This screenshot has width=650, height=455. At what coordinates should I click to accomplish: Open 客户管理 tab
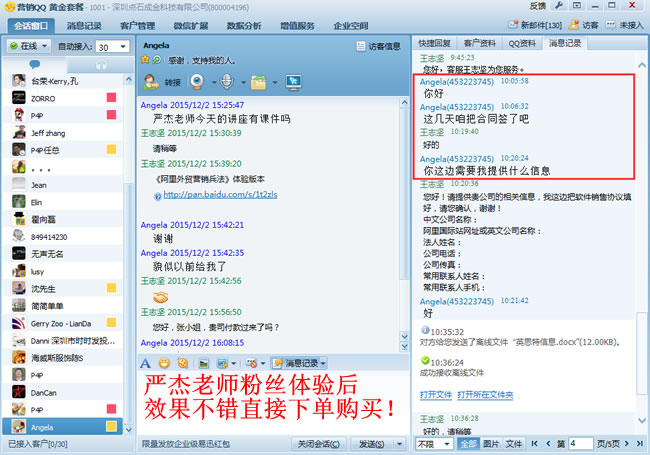pos(137,26)
